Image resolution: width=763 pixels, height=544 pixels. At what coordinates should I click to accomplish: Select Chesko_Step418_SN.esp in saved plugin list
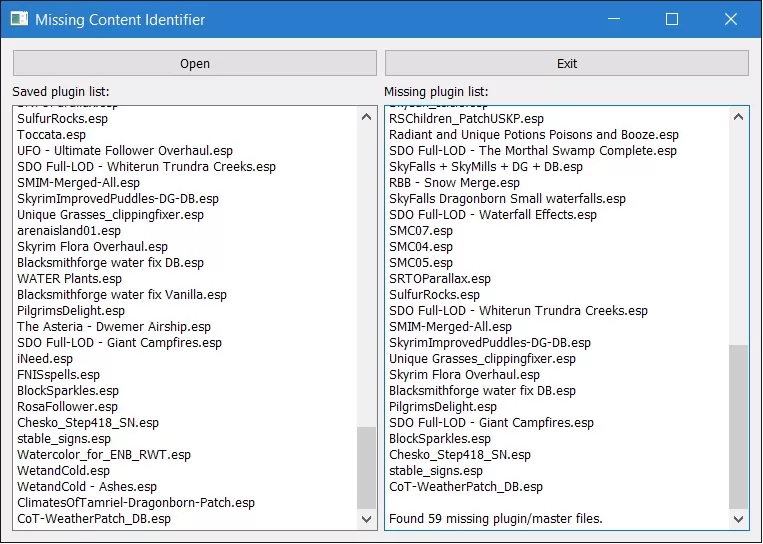click(88, 423)
